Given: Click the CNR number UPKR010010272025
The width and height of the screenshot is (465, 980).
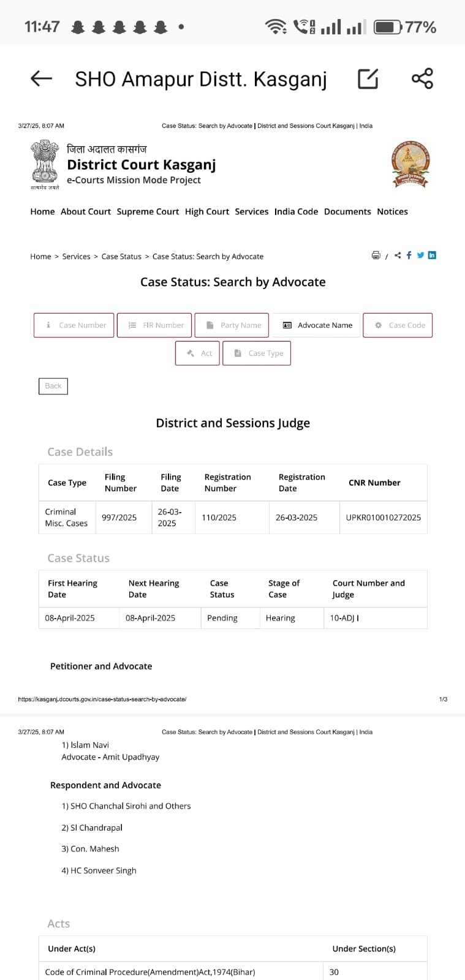Looking at the screenshot, I should coord(383,518).
